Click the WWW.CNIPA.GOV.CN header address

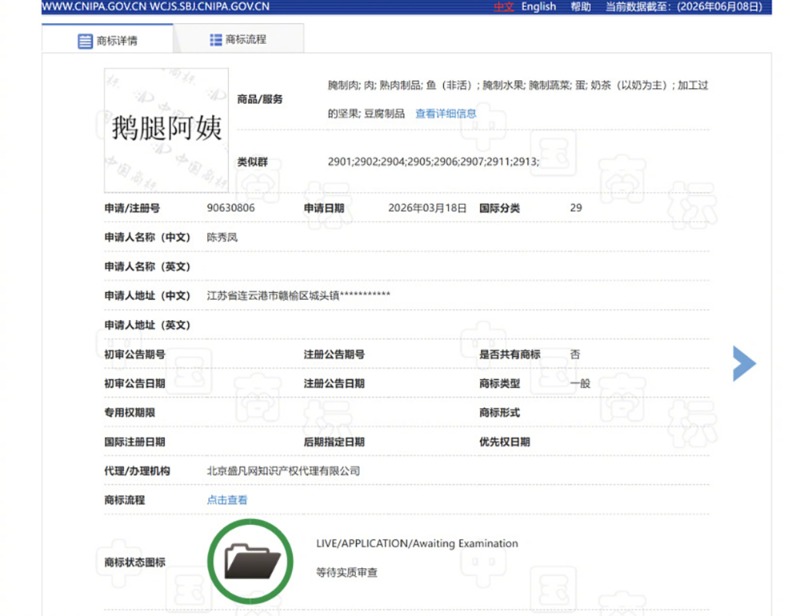(x=94, y=7)
